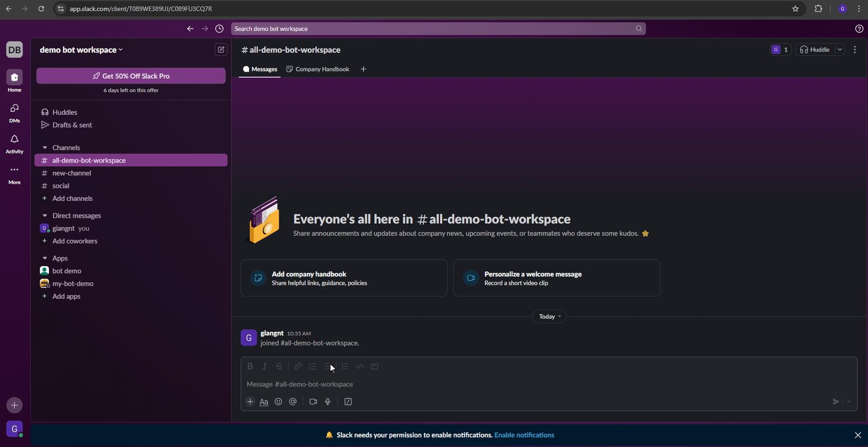Click the Enable notifications link
Screen dimensions: 868x447
pos(524,435)
